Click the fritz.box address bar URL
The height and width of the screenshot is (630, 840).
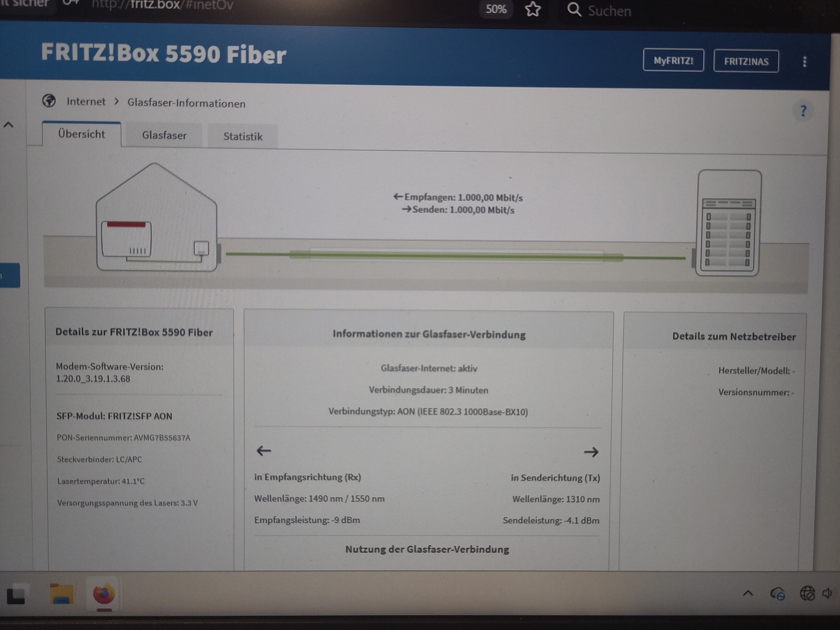pyautogui.click(x=162, y=5)
